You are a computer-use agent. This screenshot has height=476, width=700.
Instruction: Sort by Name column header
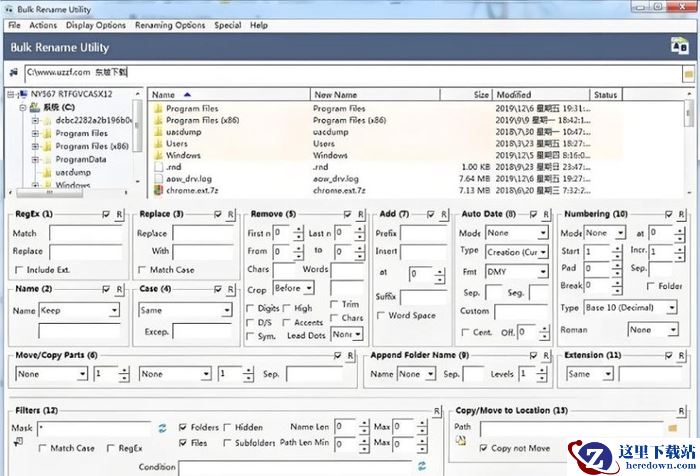point(229,95)
